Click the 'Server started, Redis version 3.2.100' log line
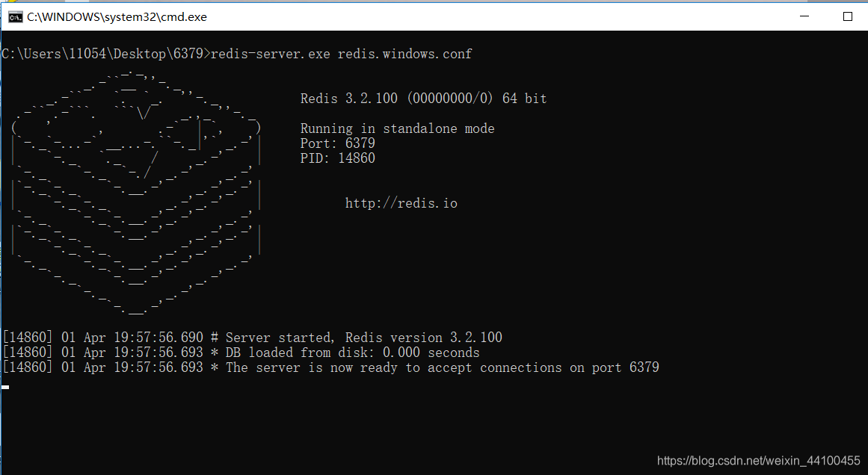Viewport: 868px width, 475px height. (x=253, y=338)
